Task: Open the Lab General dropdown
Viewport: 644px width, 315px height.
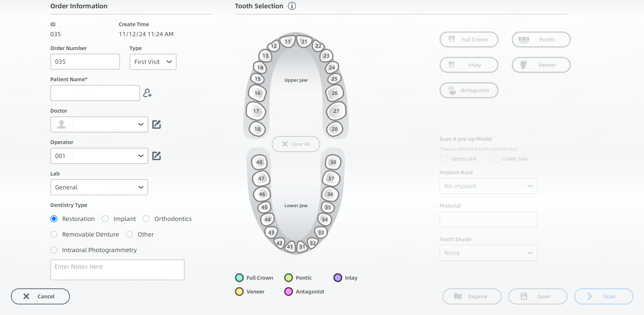Action: tap(99, 187)
